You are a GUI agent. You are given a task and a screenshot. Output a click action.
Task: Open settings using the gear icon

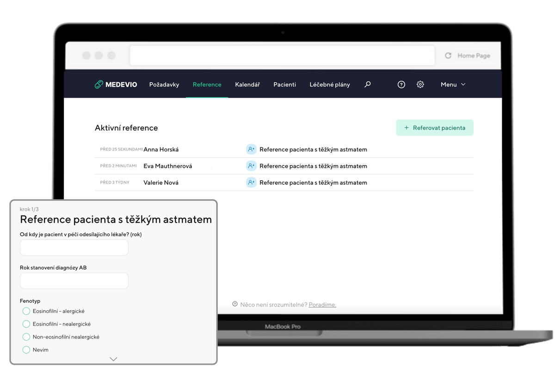pos(420,85)
